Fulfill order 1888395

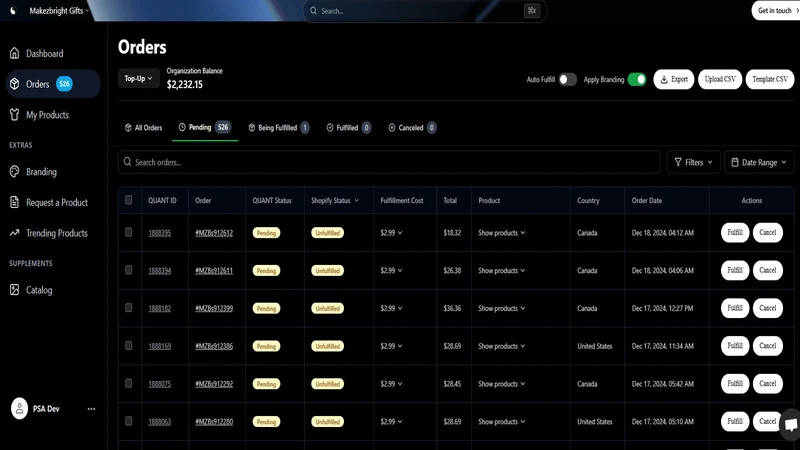pos(735,232)
